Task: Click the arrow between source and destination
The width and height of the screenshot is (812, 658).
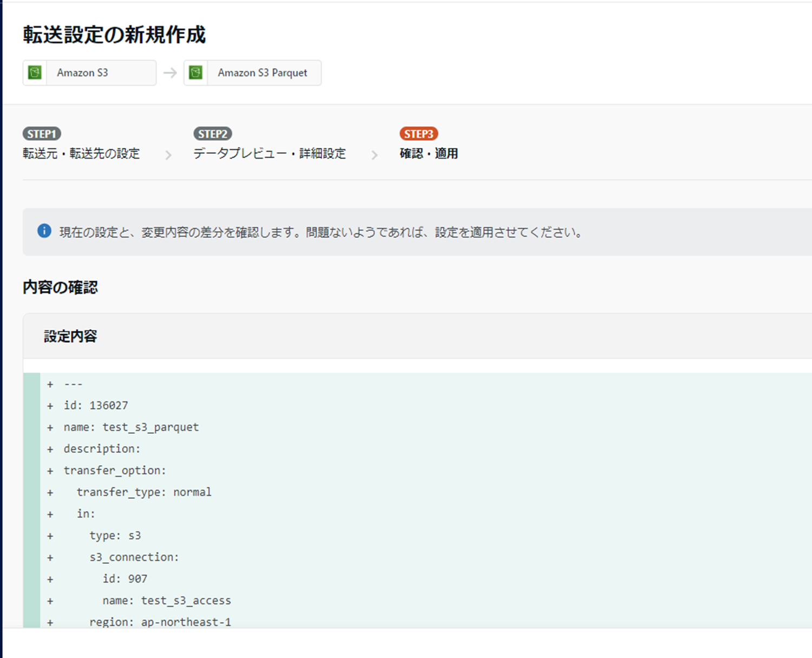Action: pos(170,73)
